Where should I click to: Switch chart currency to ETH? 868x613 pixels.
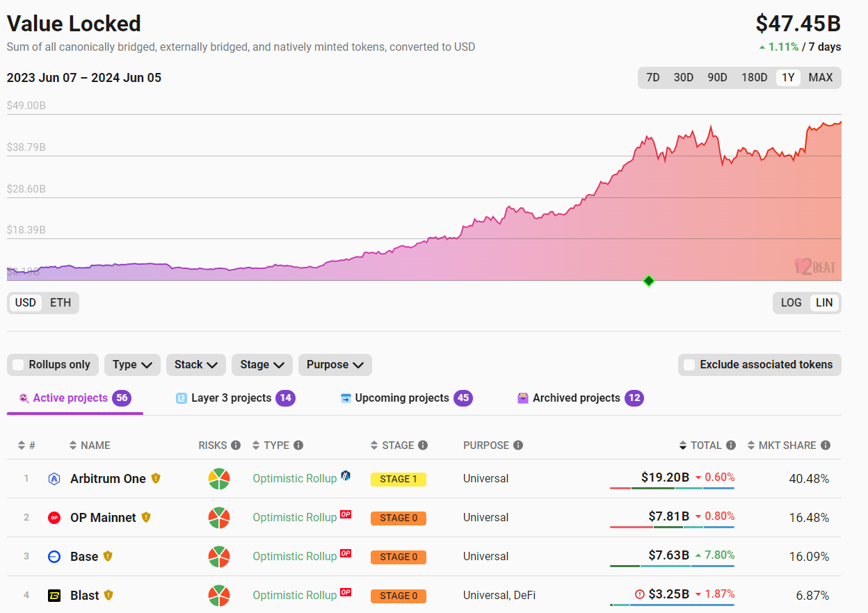tap(61, 303)
